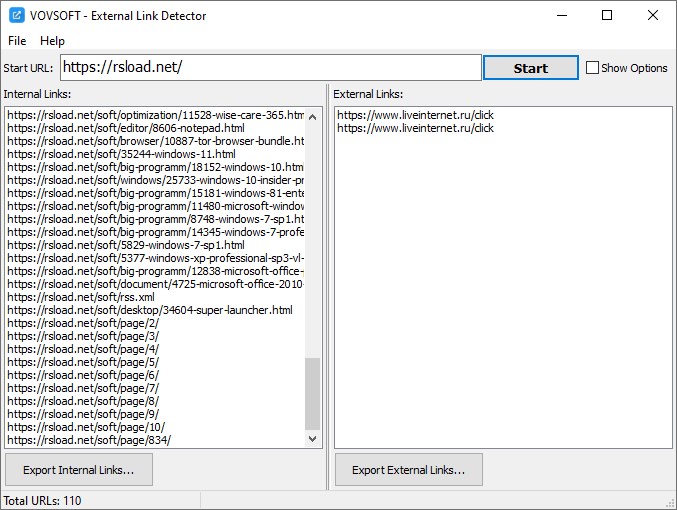Select the 14345-windows-7-profe link

(x=155, y=232)
